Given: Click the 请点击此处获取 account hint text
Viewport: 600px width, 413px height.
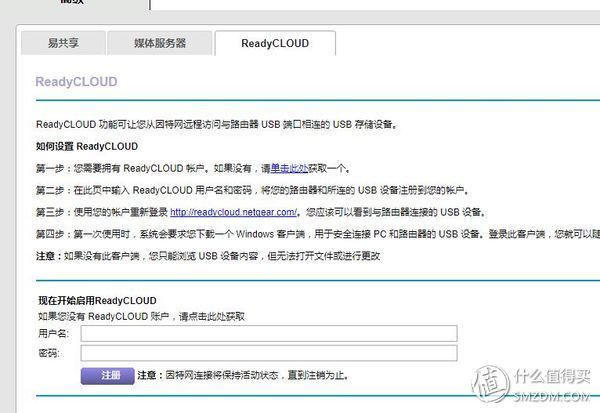Looking at the screenshot, I should (212, 317).
